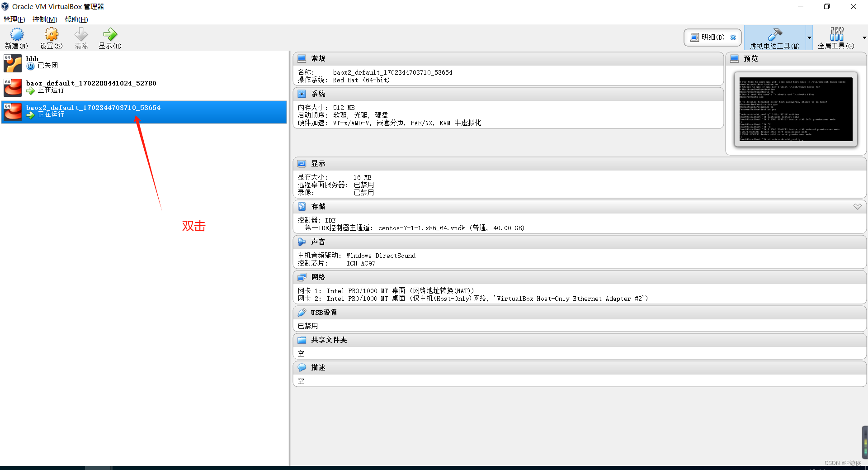Click the Windows DirectSound driver value
This screenshot has height=470, width=868.
click(381, 256)
